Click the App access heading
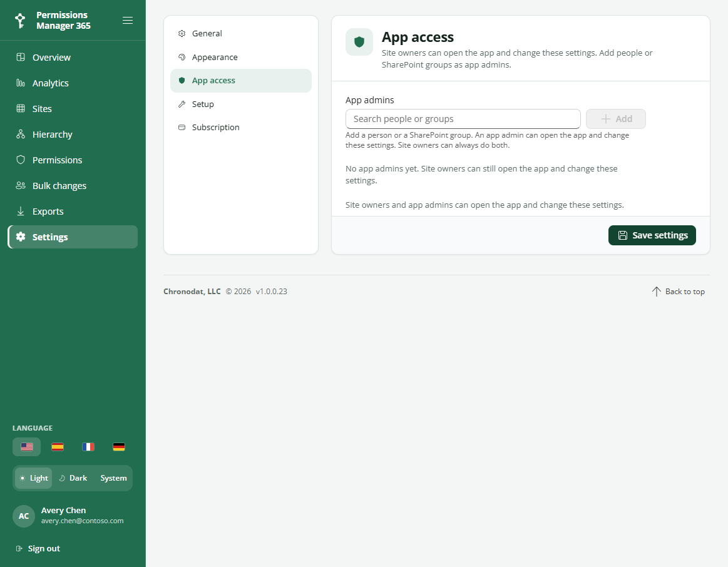This screenshot has width=728, height=567. (x=418, y=37)
